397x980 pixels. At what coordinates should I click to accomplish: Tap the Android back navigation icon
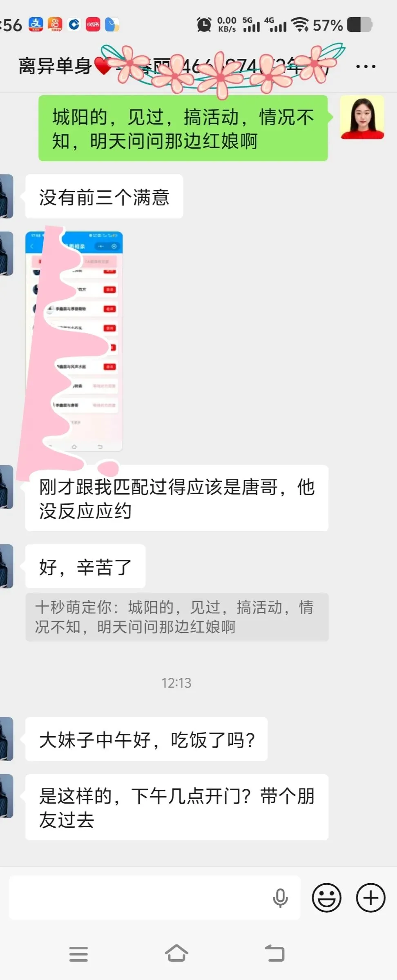(275, 953)
